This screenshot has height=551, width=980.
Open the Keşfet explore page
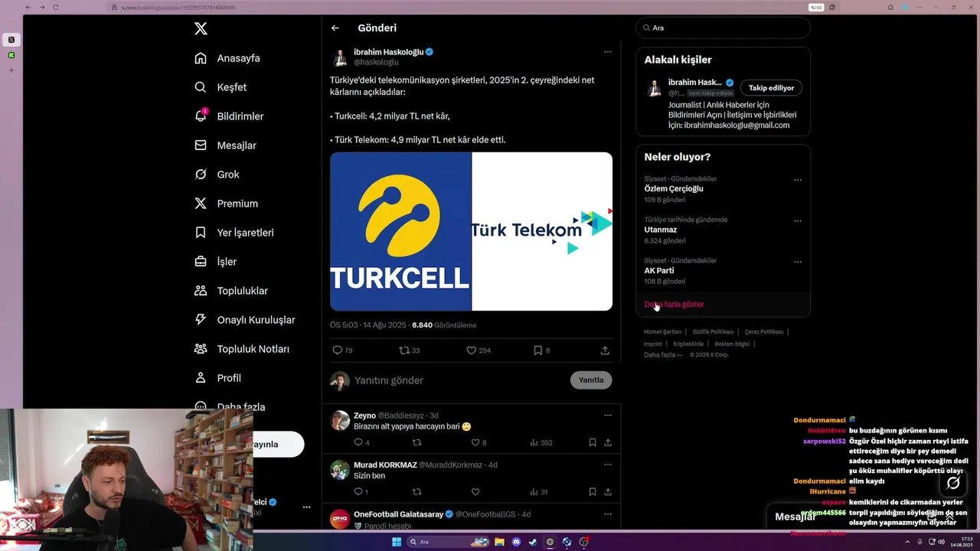pos(220,87)
